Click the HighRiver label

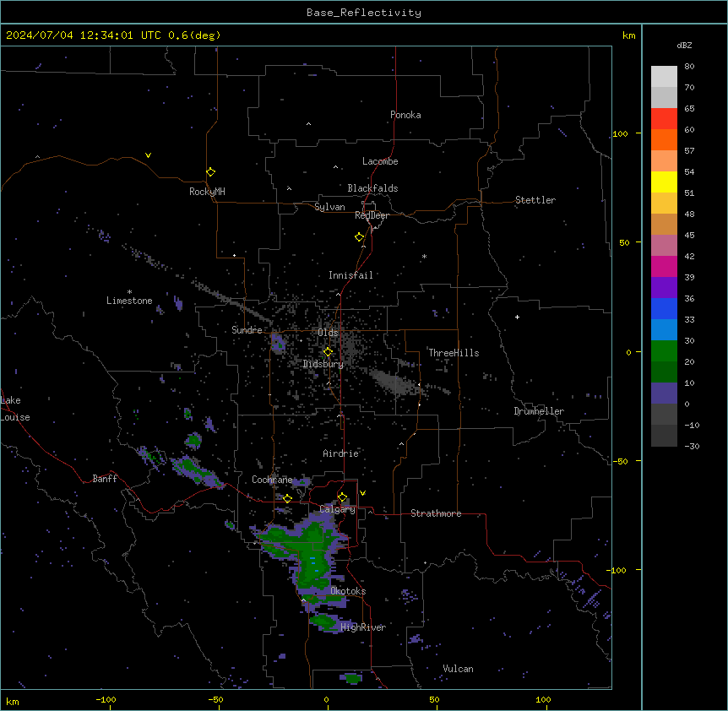click(x=363, y=627)
